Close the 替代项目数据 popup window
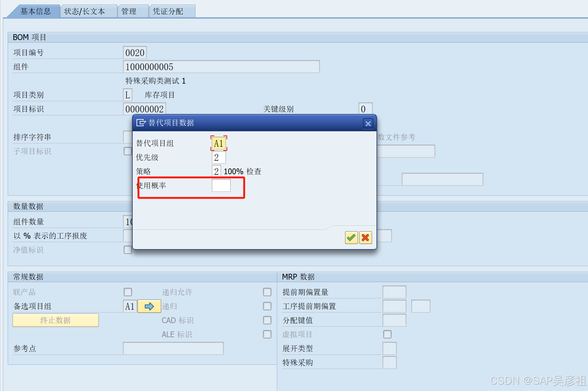588x391 pixels. point(368,123)
